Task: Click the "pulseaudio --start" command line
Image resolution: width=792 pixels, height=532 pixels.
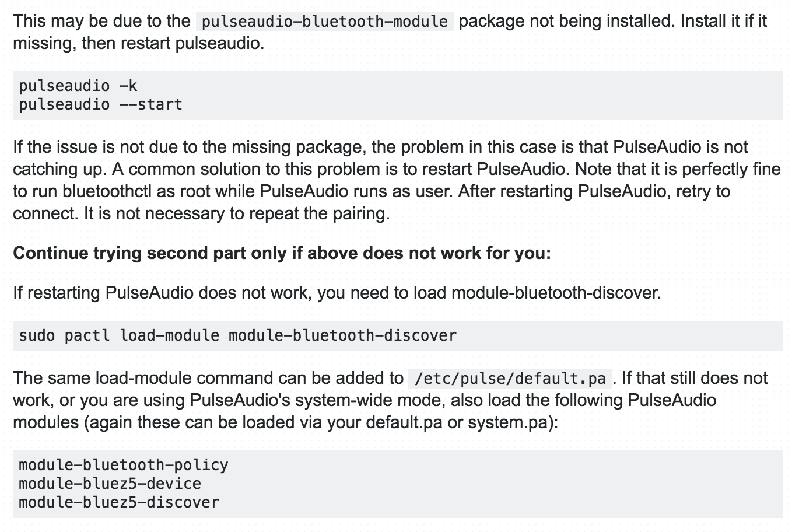Action: point(100,105)
